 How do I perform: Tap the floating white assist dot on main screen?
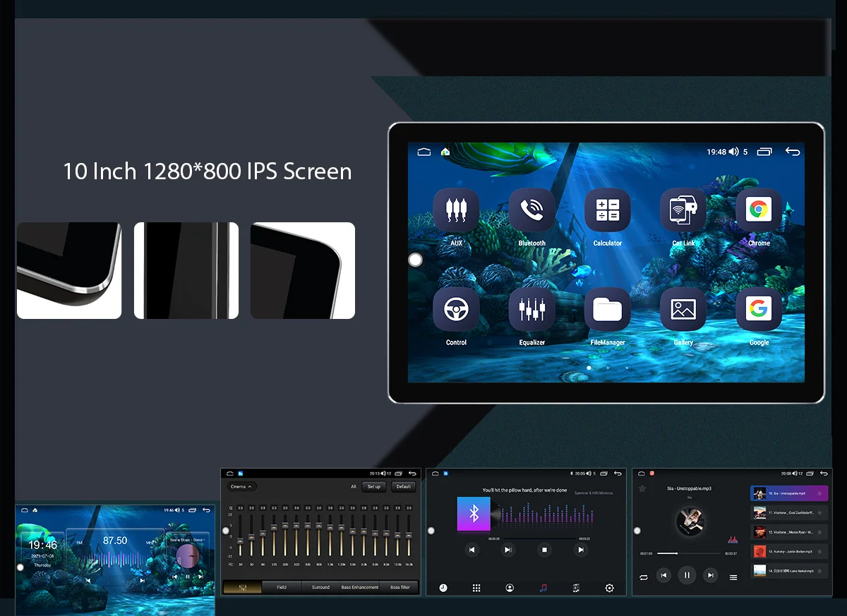[x=416, y=260]
